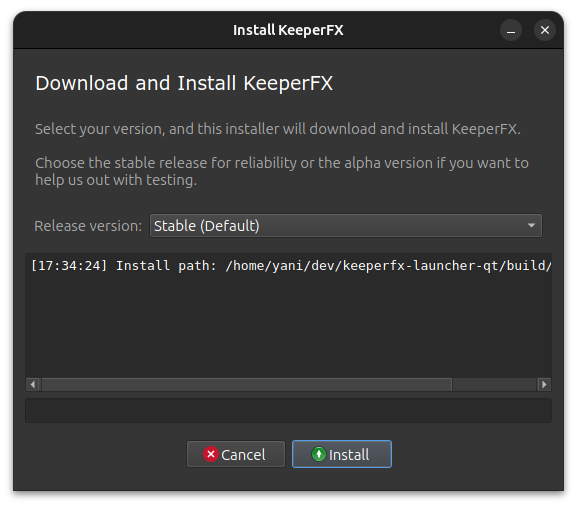Minimize the Install KeeperFX window

click(511, 30)
